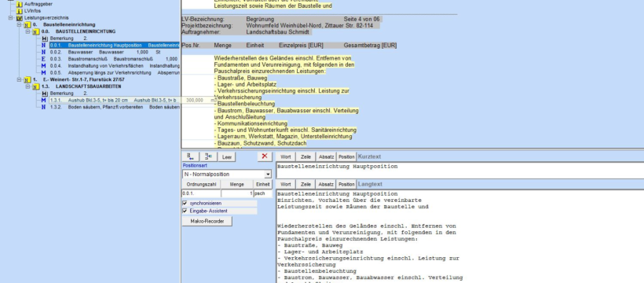Click the N icon of row 0.0.2. Bauwasser
Image resolution: width=644 pixels, height=283 pixels.
pyautogui.click(x=44, y=52)
